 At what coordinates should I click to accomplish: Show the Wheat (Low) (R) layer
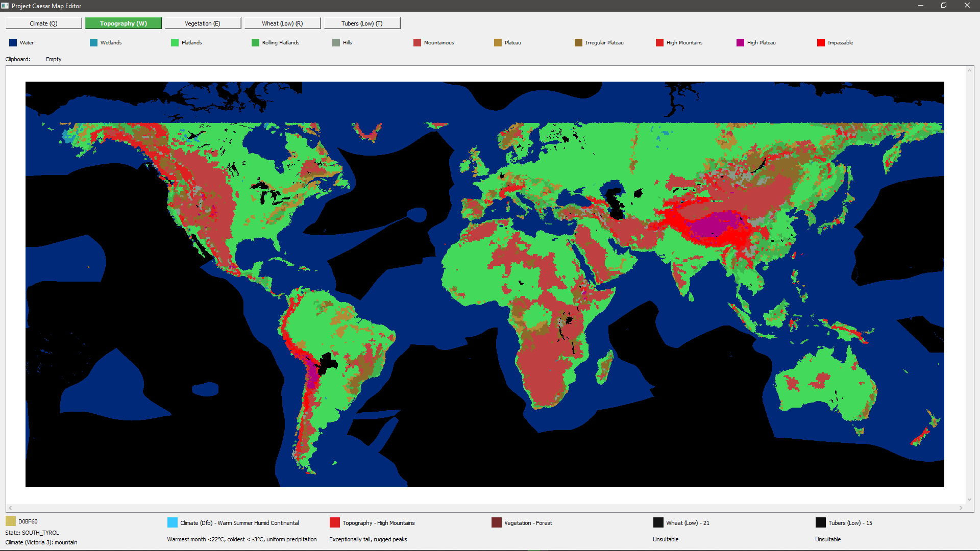(282, 23)
